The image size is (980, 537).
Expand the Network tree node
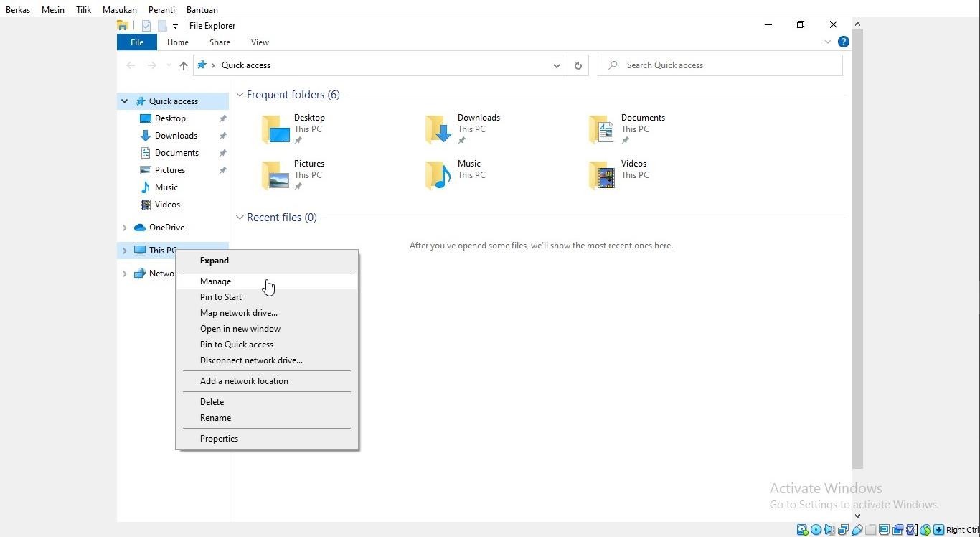click(x=125, y=274)
